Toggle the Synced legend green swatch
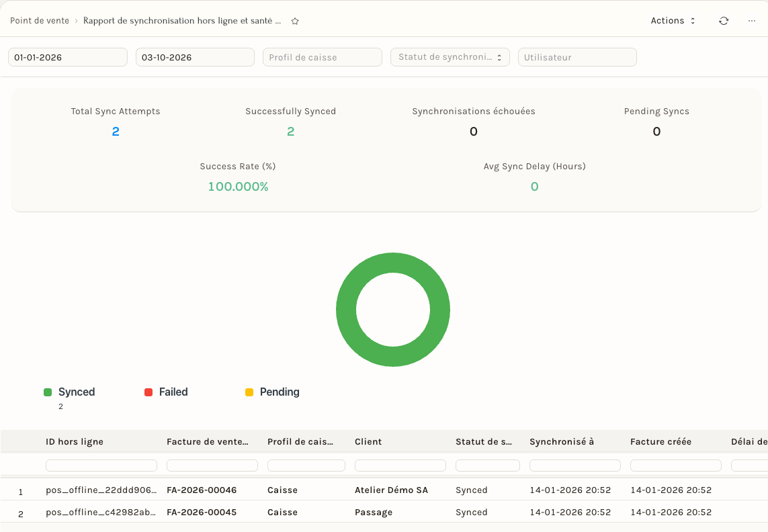768x532 pixels. coord(48,392)
